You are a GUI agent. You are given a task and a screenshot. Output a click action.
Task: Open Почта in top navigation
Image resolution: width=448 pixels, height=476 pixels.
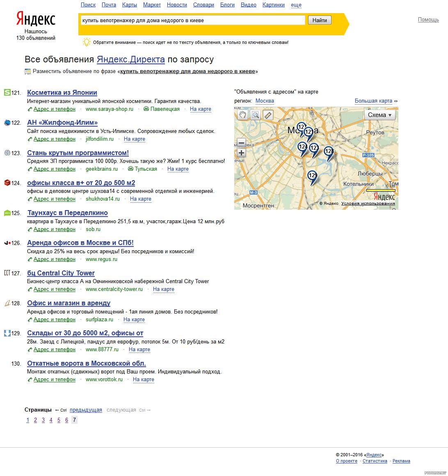pos(109,5)
